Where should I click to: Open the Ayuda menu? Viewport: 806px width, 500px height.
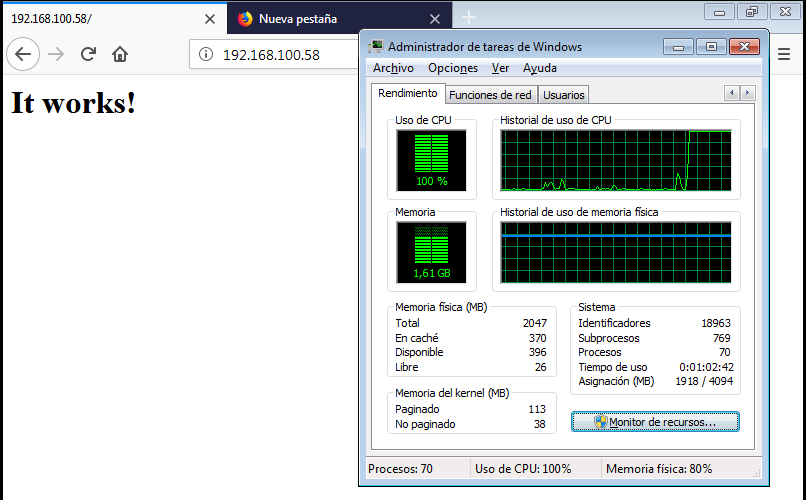540,68
